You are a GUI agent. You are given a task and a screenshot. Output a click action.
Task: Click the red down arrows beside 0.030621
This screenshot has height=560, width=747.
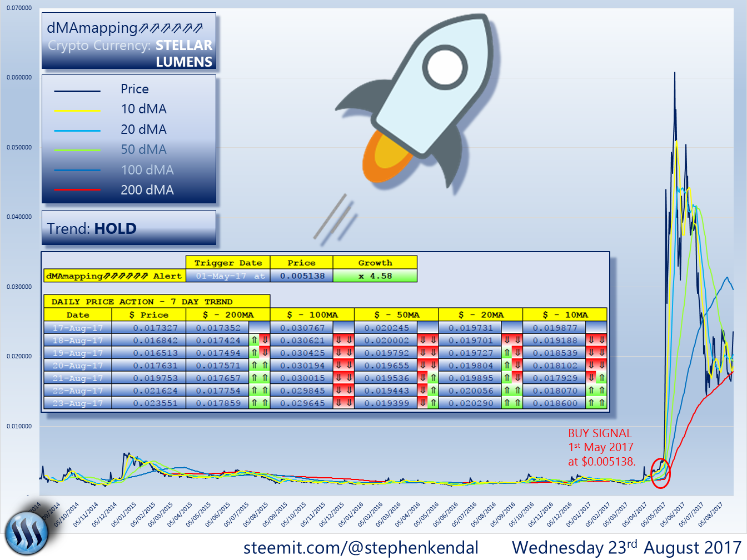pyautogui.click(x=343, y=341)
